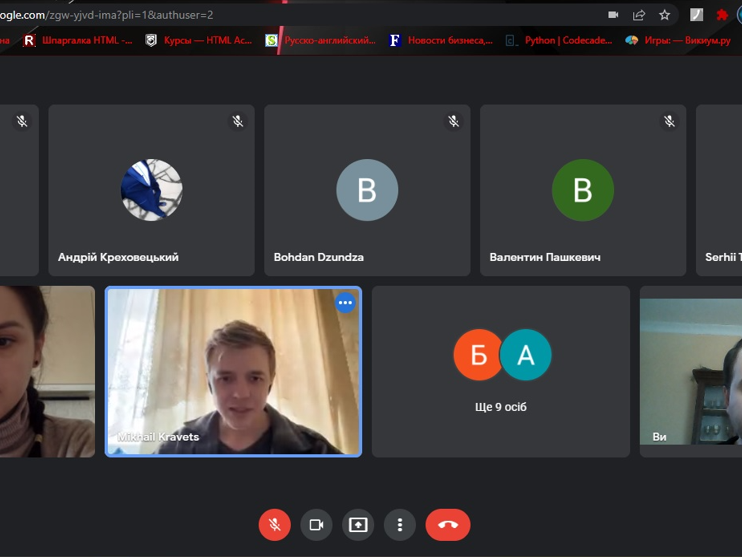Open the three-dot more options menu
742x557 pixels.
coord(400,525)
